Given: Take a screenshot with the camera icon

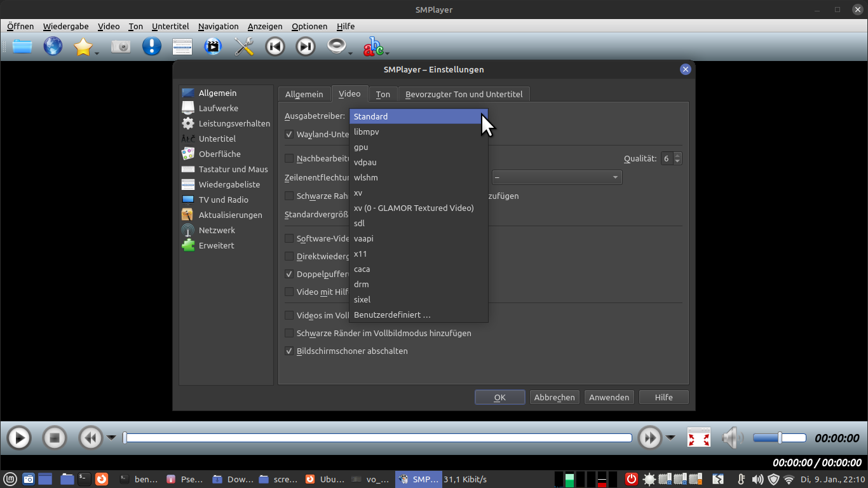Looking at the screenshot, I should click(121, 46).
